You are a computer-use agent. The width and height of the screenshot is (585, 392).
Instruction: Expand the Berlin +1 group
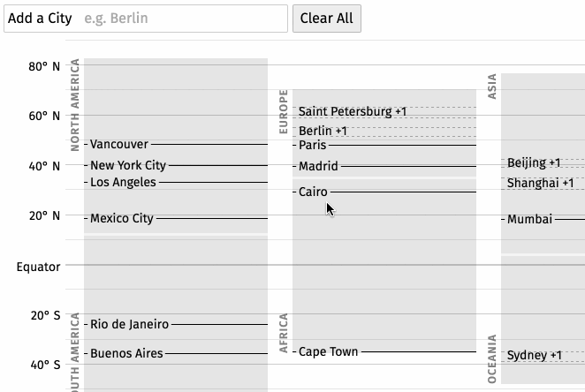pos(323,131)
